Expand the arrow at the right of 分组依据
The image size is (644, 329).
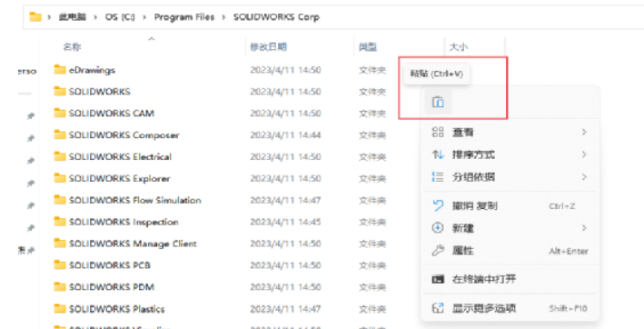pos(584,177)
